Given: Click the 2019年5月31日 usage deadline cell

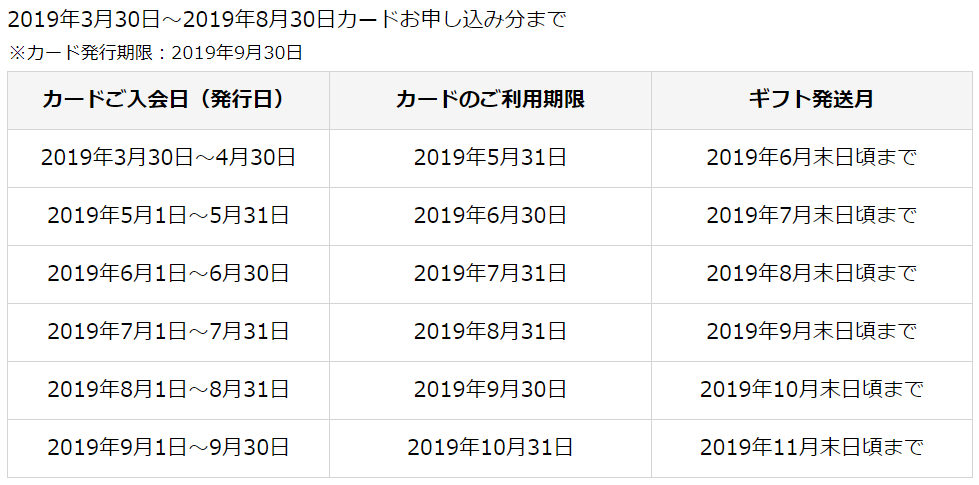Looking at the screenshot, I should click(490, 157).
